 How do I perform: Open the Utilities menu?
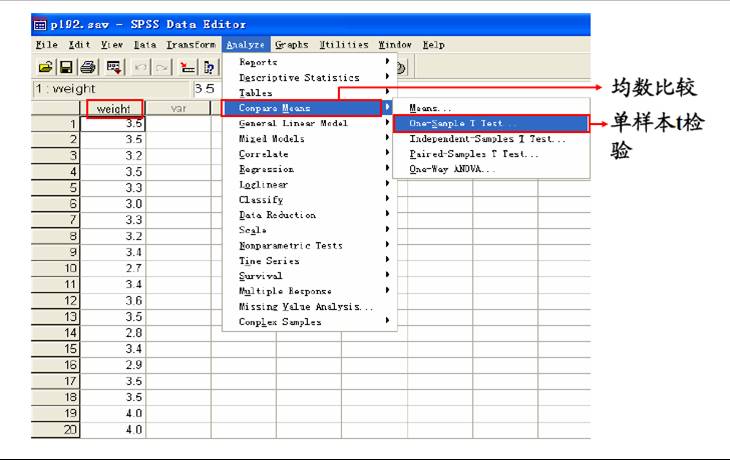pyautogui.click(x=344, y=45)
